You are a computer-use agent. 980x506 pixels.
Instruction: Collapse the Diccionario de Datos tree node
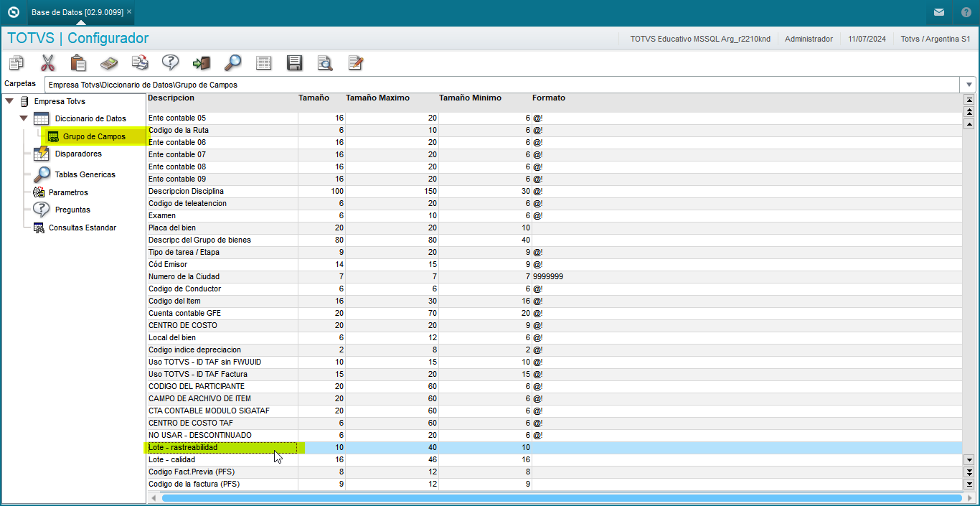(x=24, y=118)
